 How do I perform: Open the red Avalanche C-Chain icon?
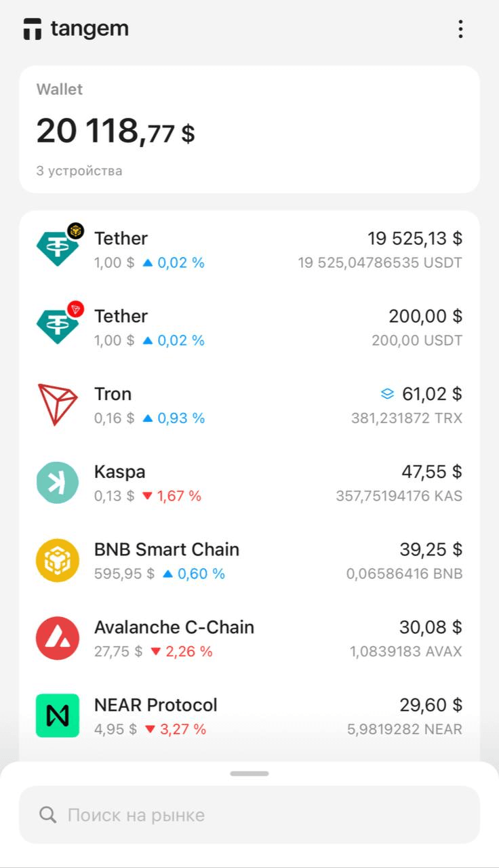pos(58,639)
